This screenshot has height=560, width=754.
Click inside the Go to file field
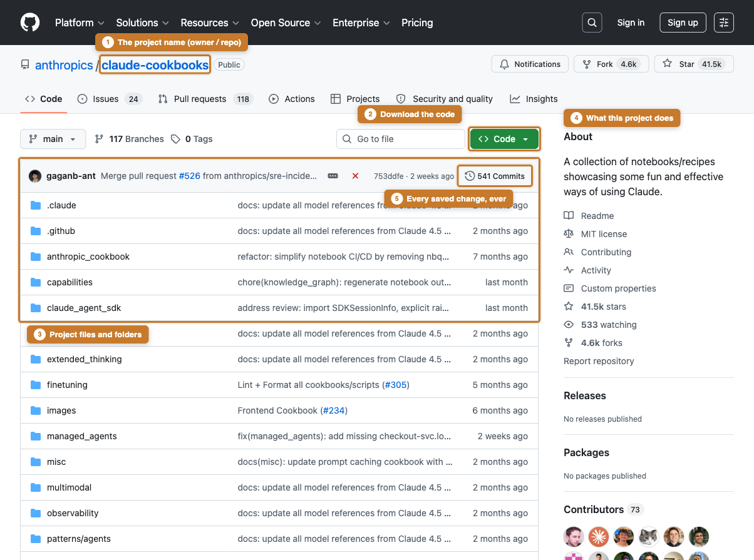400,139
